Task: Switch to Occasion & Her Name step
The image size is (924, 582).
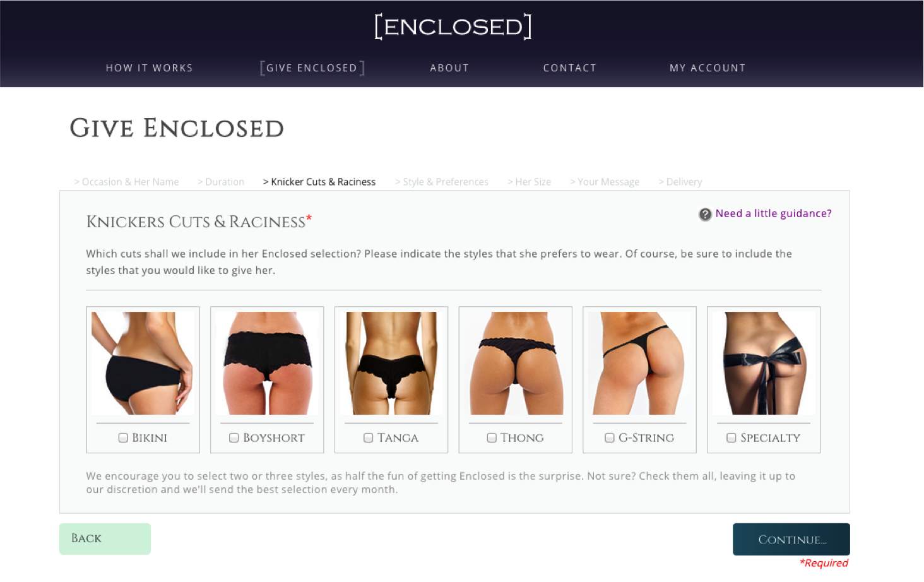Action: click(x=126, y=182)
